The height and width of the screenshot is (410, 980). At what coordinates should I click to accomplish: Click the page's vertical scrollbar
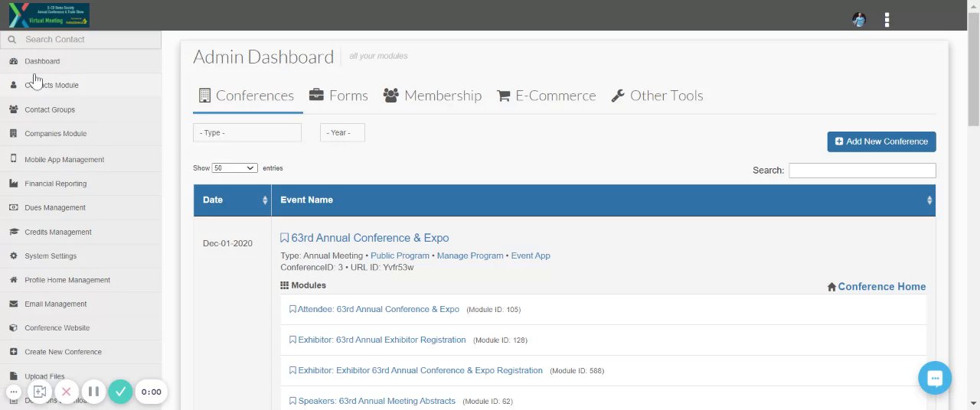[x=974, y=76]
